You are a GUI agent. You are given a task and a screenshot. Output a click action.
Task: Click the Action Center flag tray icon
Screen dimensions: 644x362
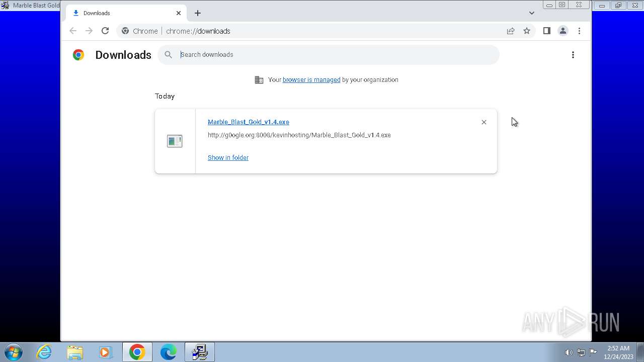click(593, 352)
